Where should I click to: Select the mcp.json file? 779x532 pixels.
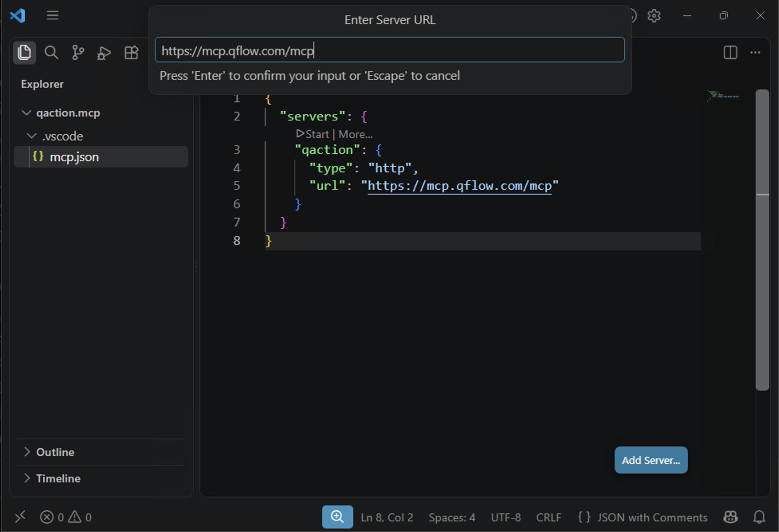click(x=101, y=157)
